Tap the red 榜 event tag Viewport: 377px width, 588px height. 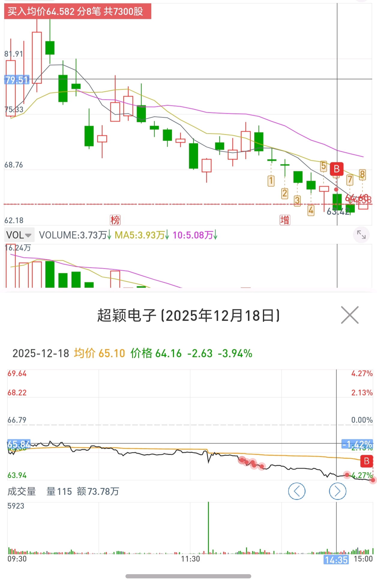(115, 220)
